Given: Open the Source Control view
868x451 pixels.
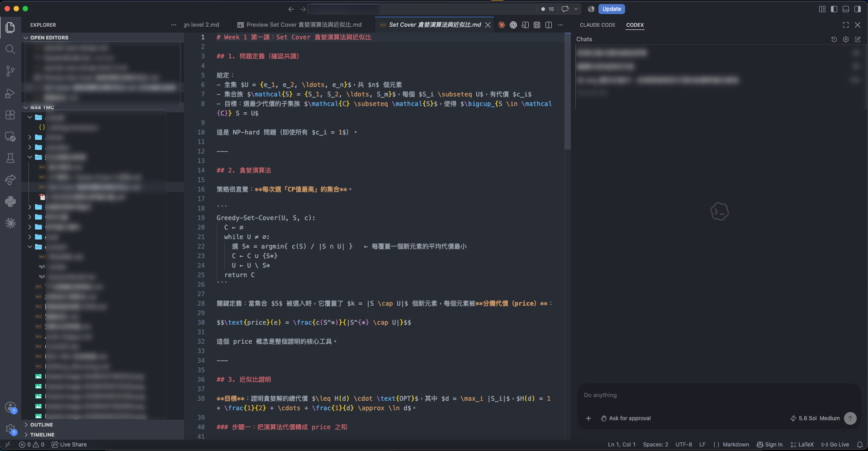Looking at the screenshot, I should coord(10,71).
